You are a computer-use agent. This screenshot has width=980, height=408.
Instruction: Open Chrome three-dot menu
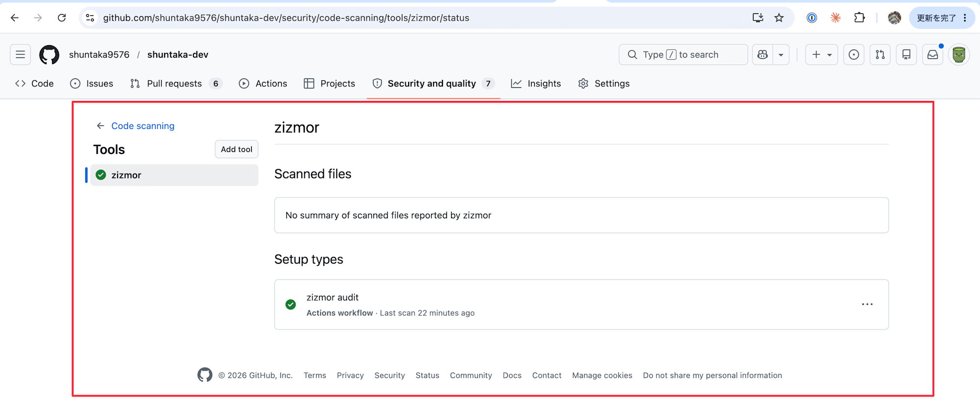[x=965, y=18]
